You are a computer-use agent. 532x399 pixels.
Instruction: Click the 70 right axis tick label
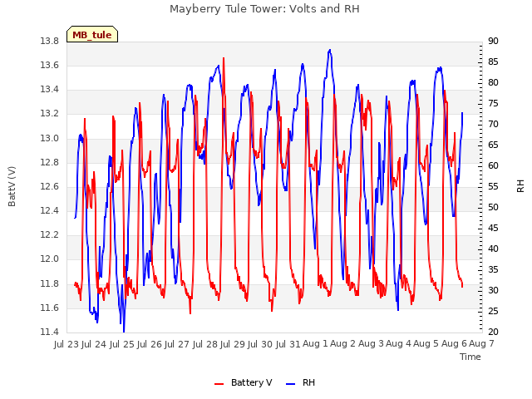point(493,125)
